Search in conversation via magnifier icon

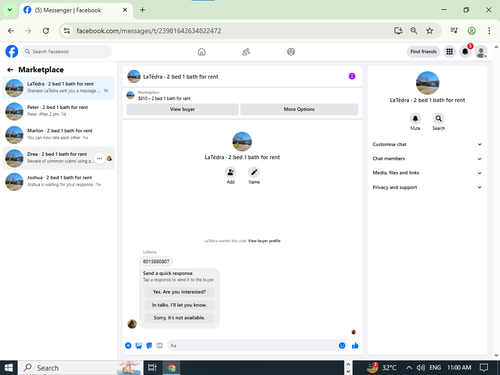pyautogui.click(x=439, y=118)
